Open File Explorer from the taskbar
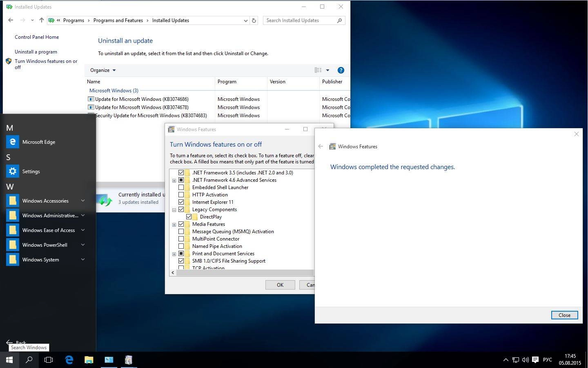This screenshot has width=588, height=368. 89,360
